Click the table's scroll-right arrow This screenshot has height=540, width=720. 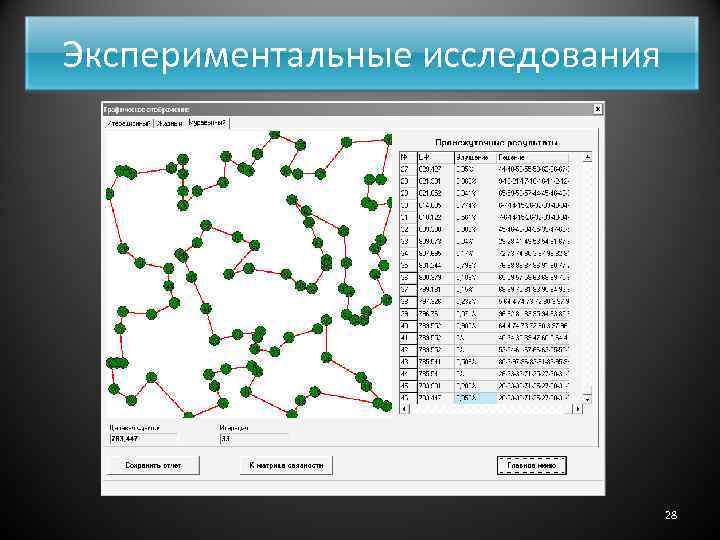tap(577, 408)
